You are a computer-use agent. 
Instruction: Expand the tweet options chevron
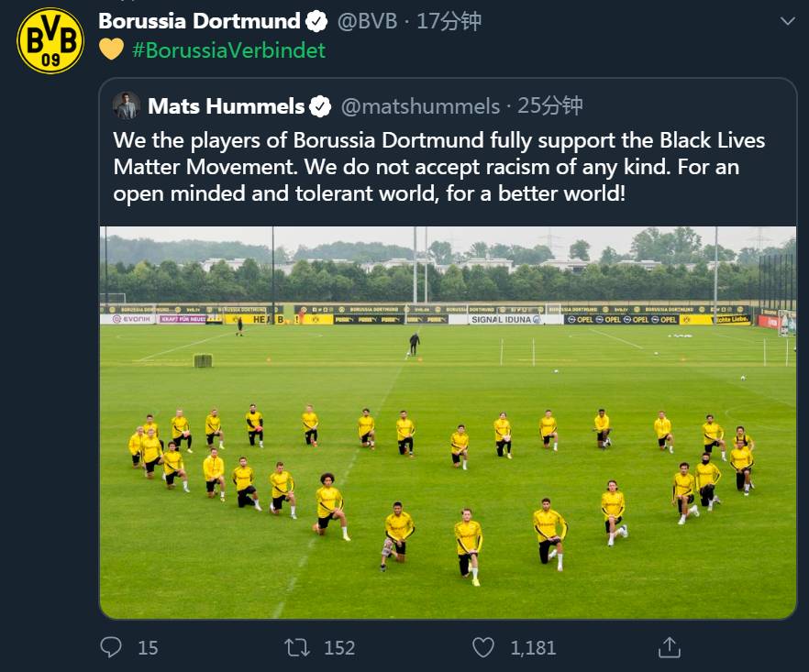coord(787,21)
